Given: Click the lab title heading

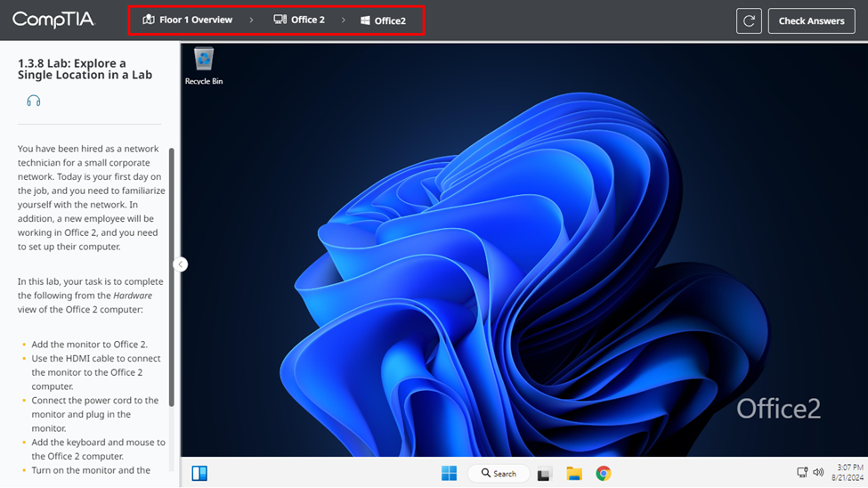Looking at the screenshot, I should 85,69.
